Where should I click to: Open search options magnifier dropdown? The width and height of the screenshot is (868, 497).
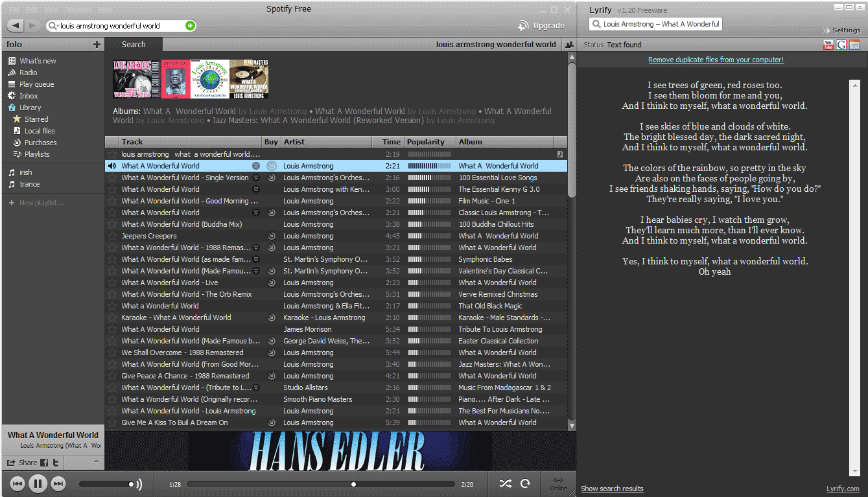point(53,26)
